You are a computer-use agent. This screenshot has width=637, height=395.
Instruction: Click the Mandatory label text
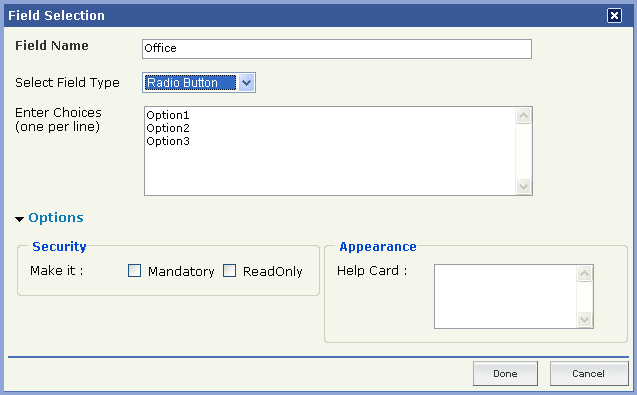click(181, 271)
